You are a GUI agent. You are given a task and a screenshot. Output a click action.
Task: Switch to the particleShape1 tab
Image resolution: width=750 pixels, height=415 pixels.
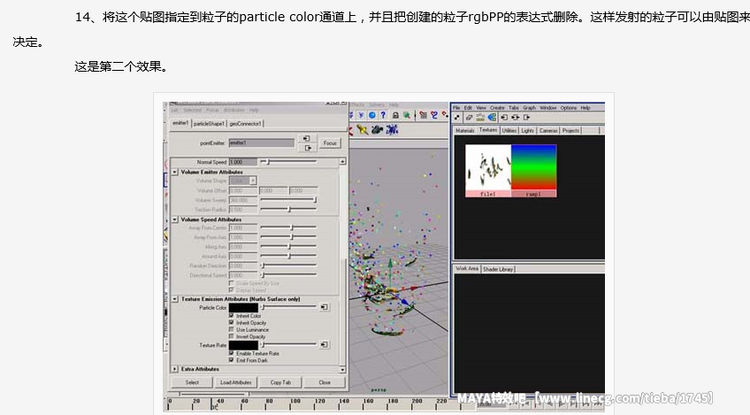point(209,123)
